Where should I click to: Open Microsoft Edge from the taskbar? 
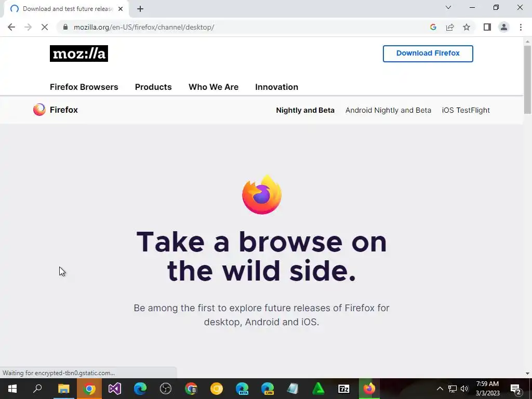tap(140, 389)
